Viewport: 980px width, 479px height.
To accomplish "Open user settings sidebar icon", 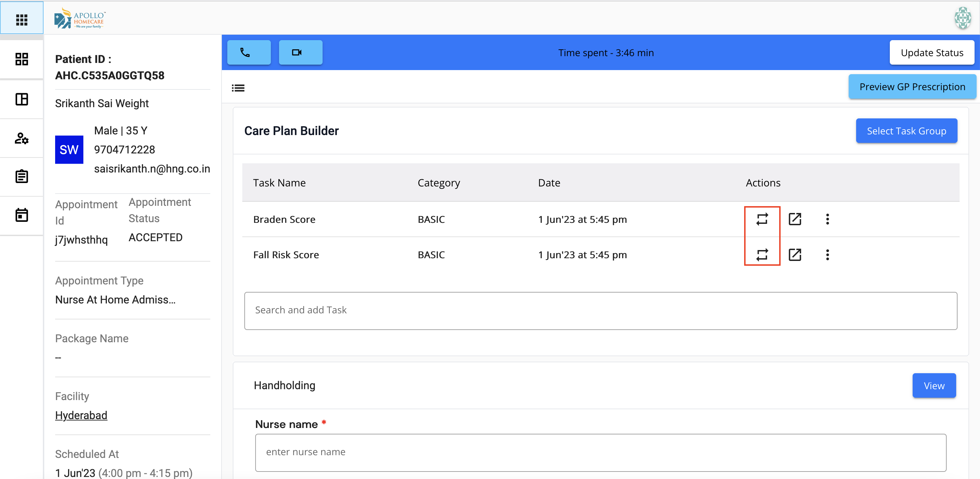I will tap(22, 138).
